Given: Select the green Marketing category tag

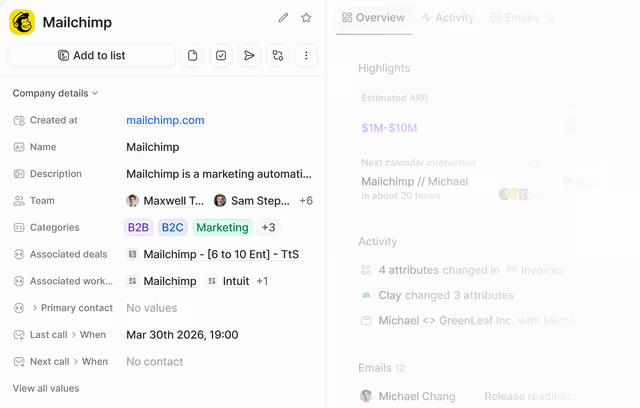Looking at the screenshot, I should [222, 227].
